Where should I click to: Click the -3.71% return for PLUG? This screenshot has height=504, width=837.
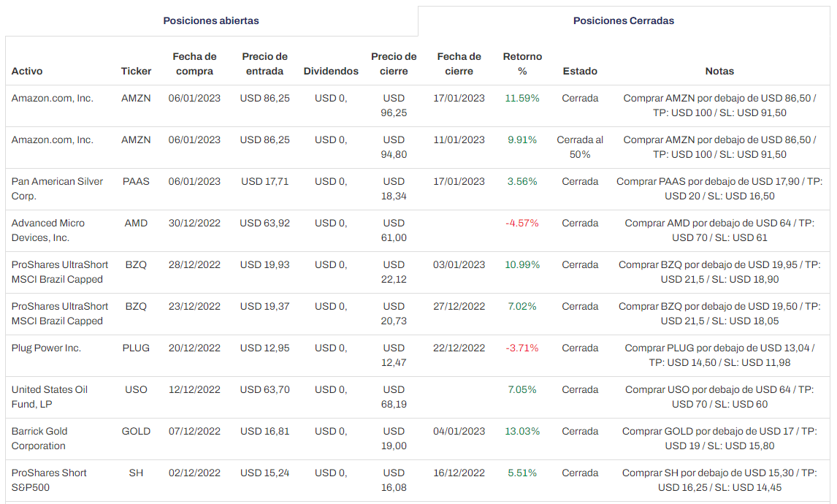[523, 348]
